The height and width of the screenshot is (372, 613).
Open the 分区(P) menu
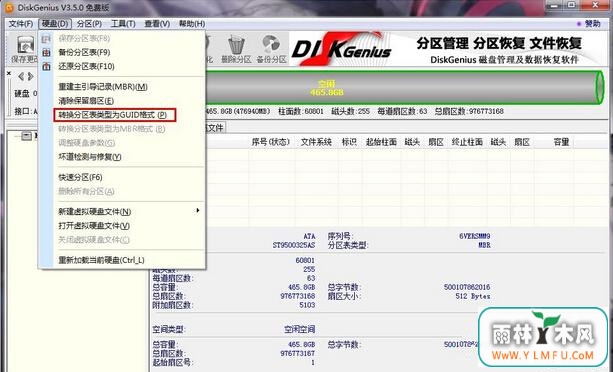(90, 24)
